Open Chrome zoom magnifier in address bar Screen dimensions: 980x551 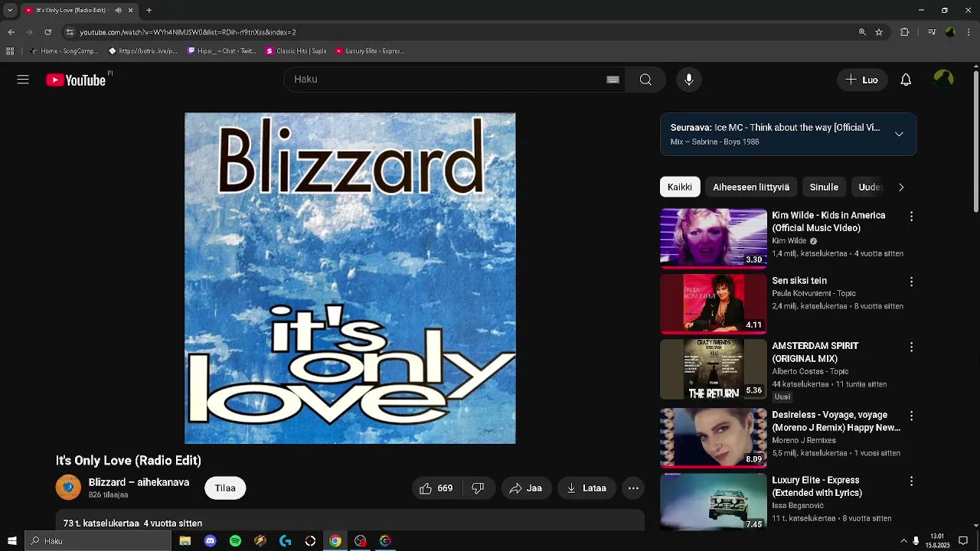(862, 32)
